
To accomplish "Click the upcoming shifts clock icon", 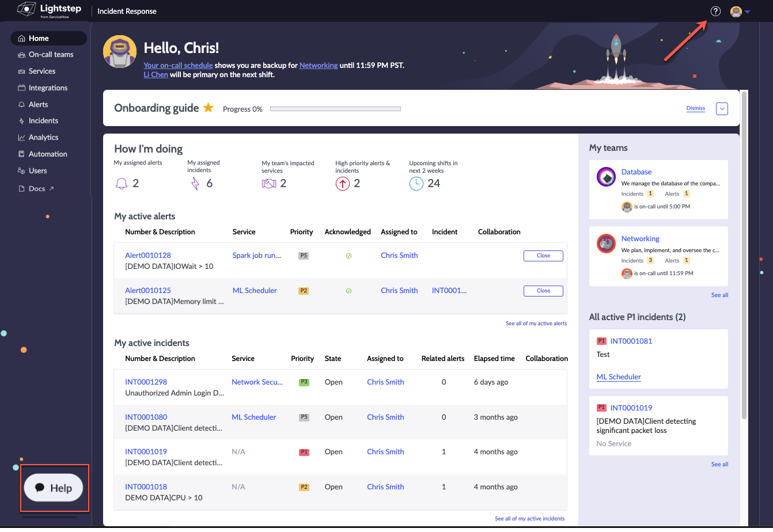I will click(x=416, y=184).
